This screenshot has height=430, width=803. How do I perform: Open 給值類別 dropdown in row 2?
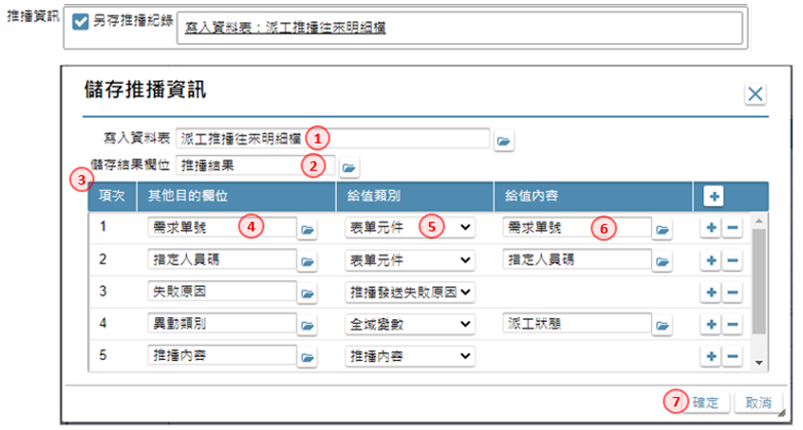[x=410, y=260]
